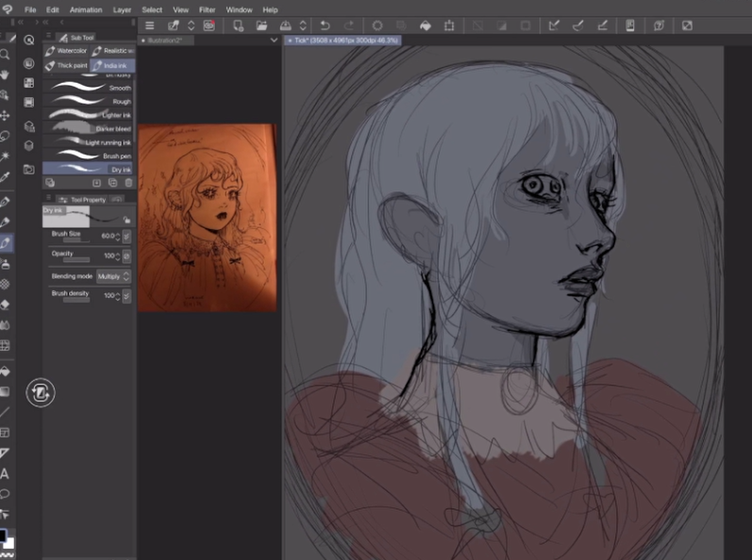Click the New document icon
The image size is (752, 560).
[238, 25]
